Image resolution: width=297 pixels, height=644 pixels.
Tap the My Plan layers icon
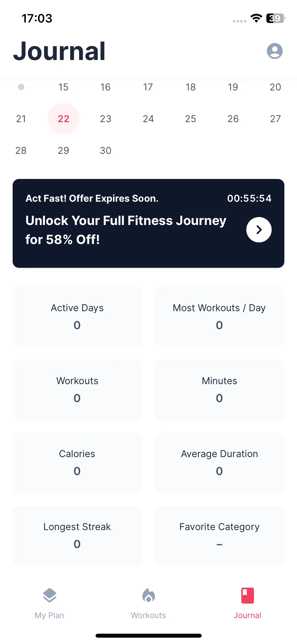[49, 595]
